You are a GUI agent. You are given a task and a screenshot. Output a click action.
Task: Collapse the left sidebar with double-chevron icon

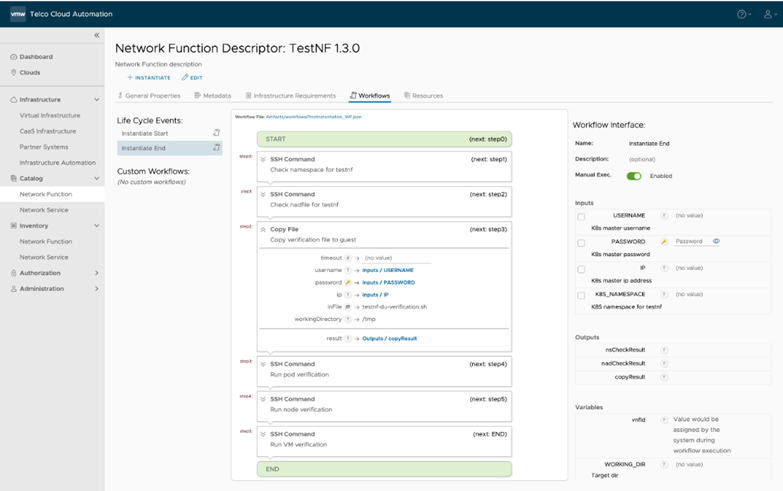click(x=96, y=35)
